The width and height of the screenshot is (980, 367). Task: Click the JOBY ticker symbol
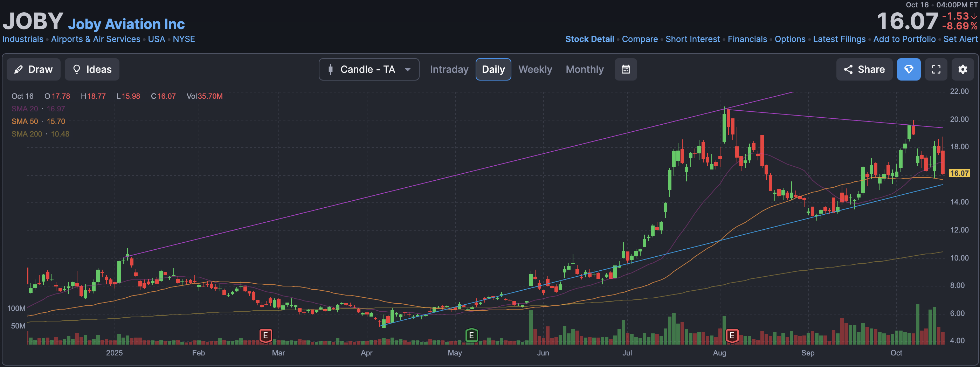point(33,21)
